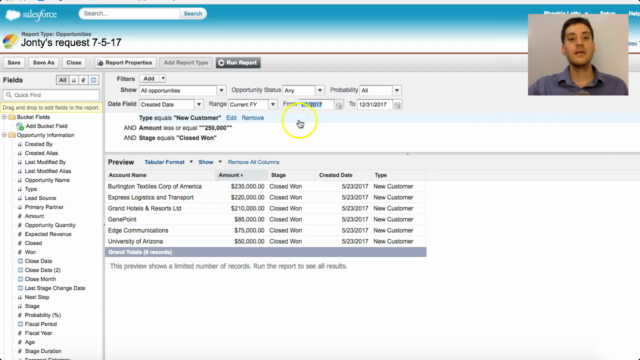Image resolution: width=640 pixels, height=360 pixels.
Task: Show All field types
Action: 62,80
